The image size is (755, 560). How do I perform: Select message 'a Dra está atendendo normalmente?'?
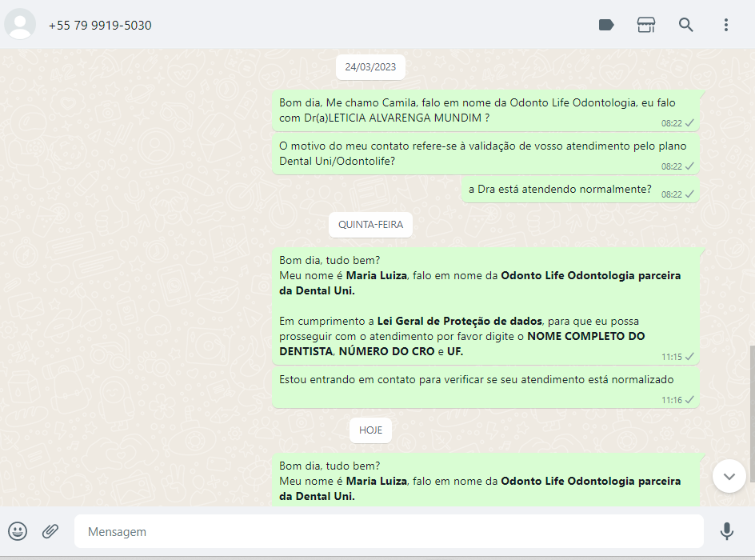pyautogui.click(x=580, y=190)
